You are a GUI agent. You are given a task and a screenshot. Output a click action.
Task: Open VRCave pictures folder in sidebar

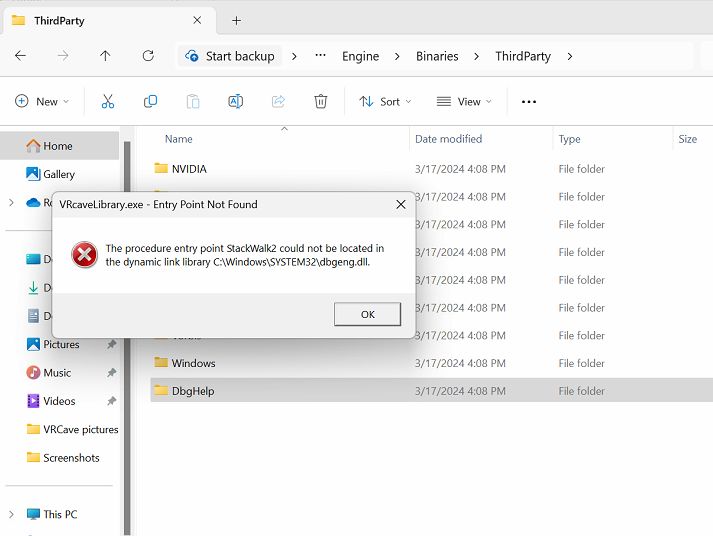80,429
